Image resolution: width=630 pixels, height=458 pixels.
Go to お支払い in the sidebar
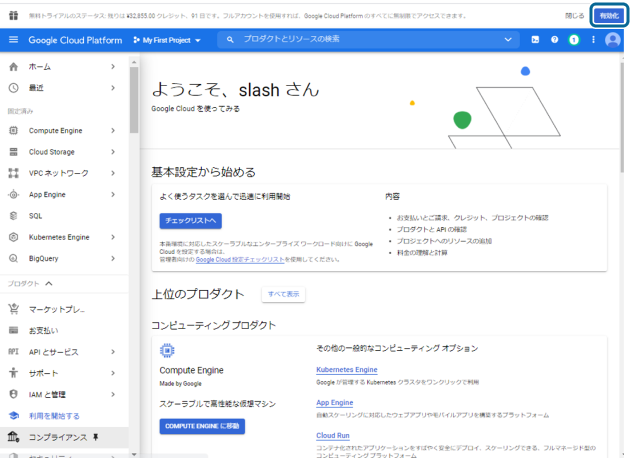43,330
